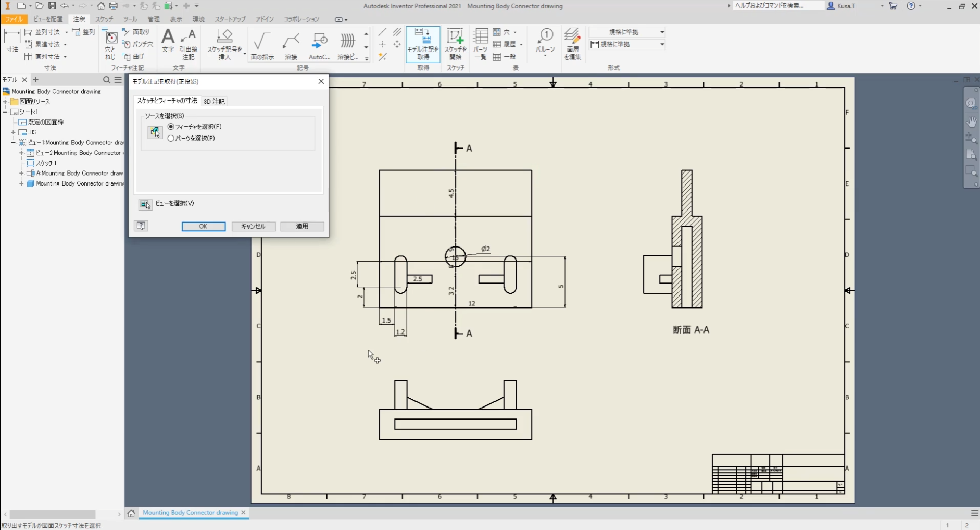Select パーツを選択 radio button
Image resolution: width=980 pixels, height=530 pixels.
point(171,139)
